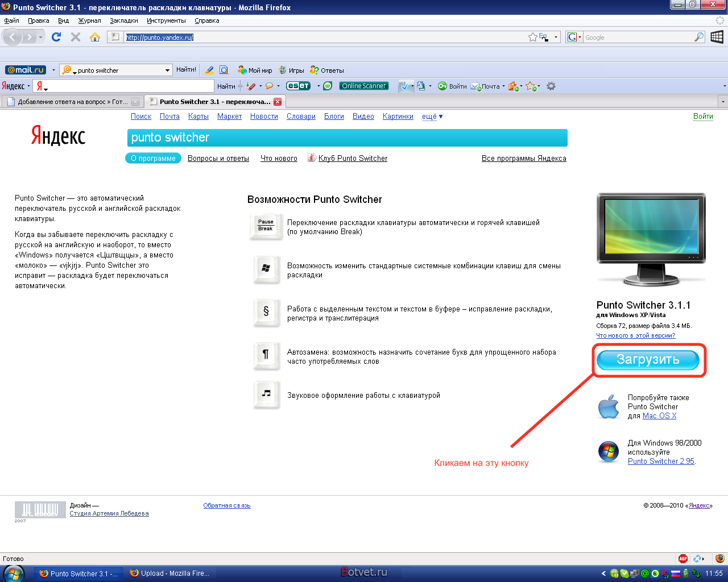Open the Punto Switcher 2.95 link
This screenshot has height=582, width=728.
[661, 462]
